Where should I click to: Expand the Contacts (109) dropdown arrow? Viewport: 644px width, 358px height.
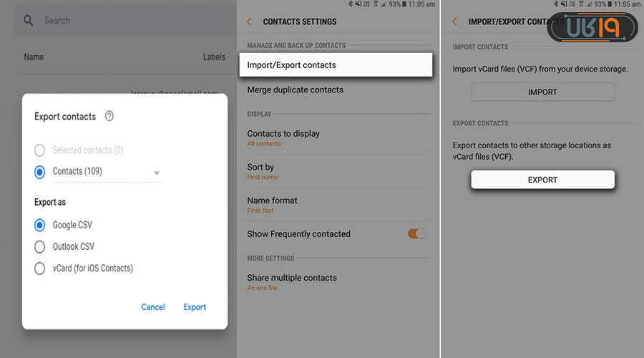click(157, 173)
